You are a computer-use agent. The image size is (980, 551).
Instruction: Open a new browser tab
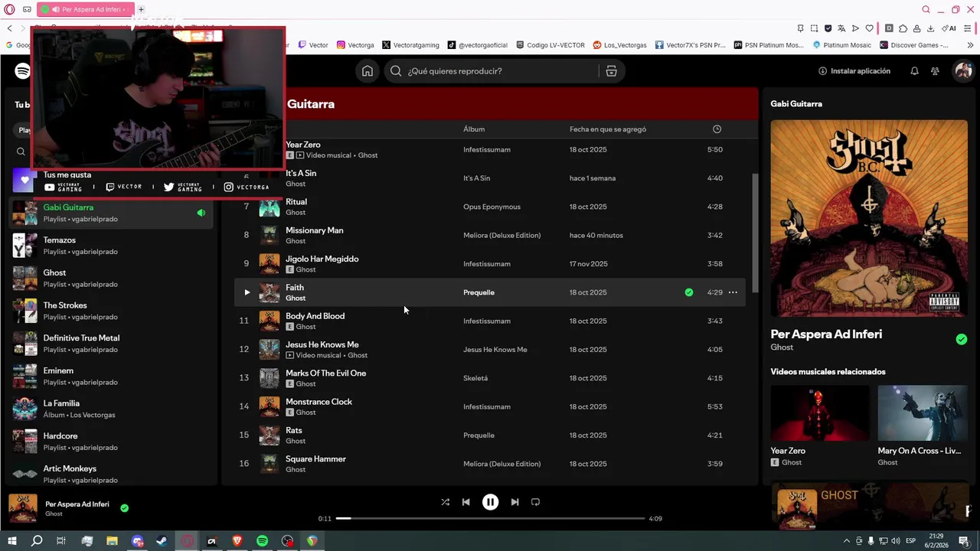click(141, 9)
